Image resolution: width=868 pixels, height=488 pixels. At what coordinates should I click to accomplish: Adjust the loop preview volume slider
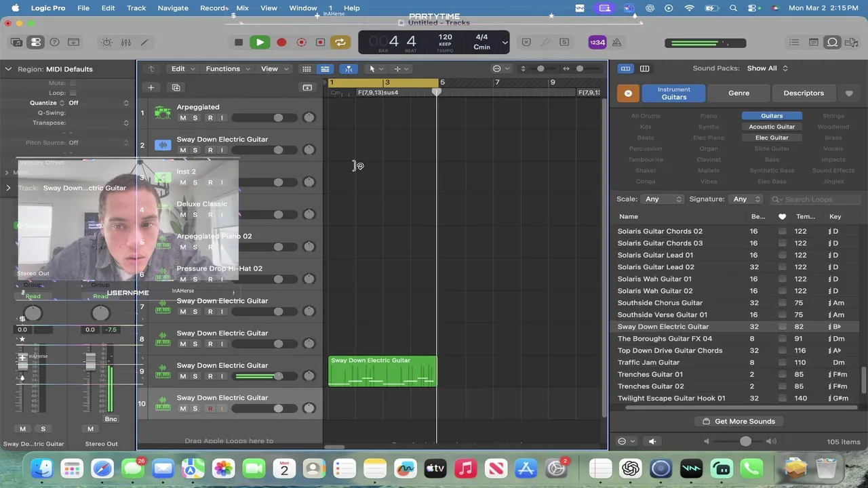pos(745,441)
